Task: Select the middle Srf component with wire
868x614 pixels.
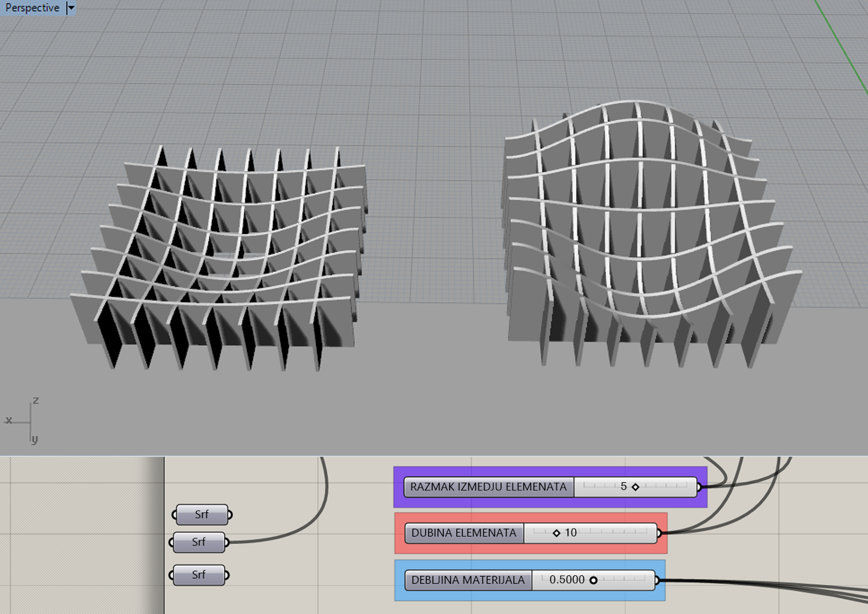Action: click(198, 542)
